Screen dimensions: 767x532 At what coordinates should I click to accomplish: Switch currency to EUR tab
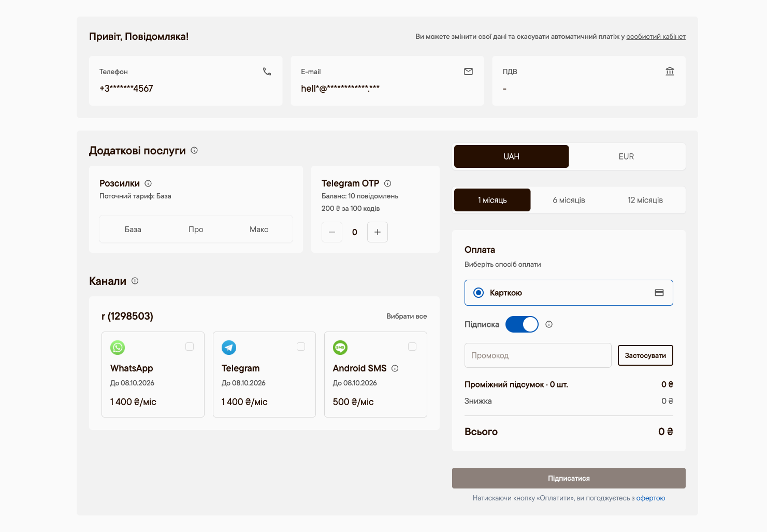click(x=626, y=156)
